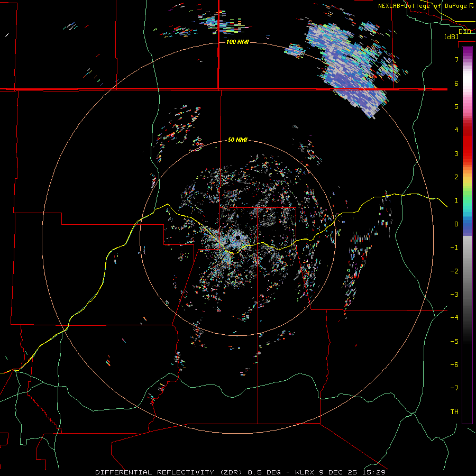This screenshot has width=476, height=476.
Task: Click the 4 value on color scale
Action: [456, 130]
